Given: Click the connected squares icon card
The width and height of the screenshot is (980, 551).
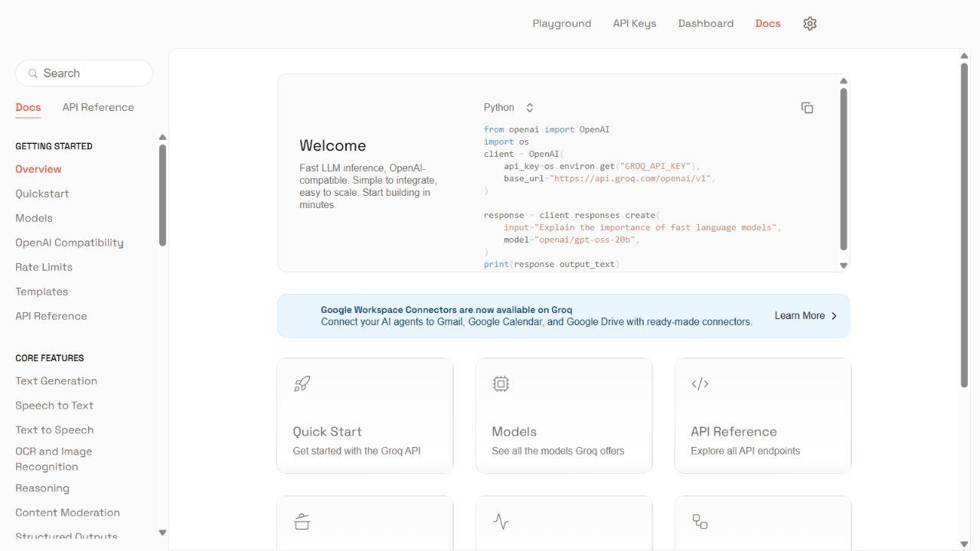Looking at the screenshot, I should click(700, 522).
